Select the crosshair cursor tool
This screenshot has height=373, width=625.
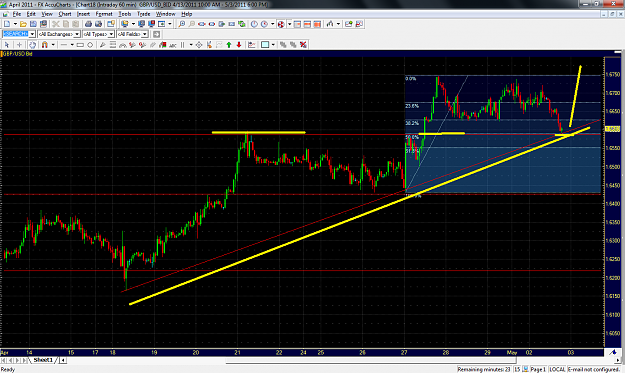[19, 45]
